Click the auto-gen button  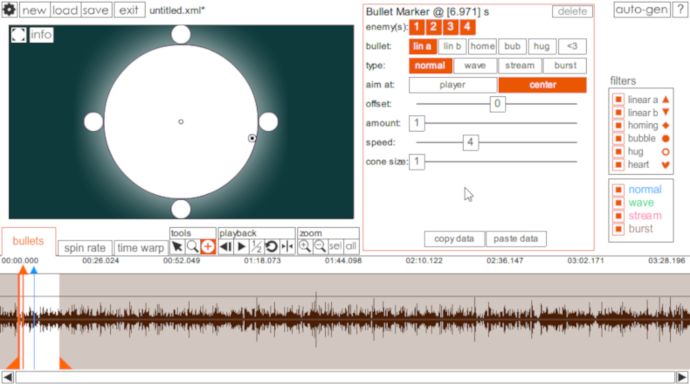pyautogui.click(x=642, y=10)
